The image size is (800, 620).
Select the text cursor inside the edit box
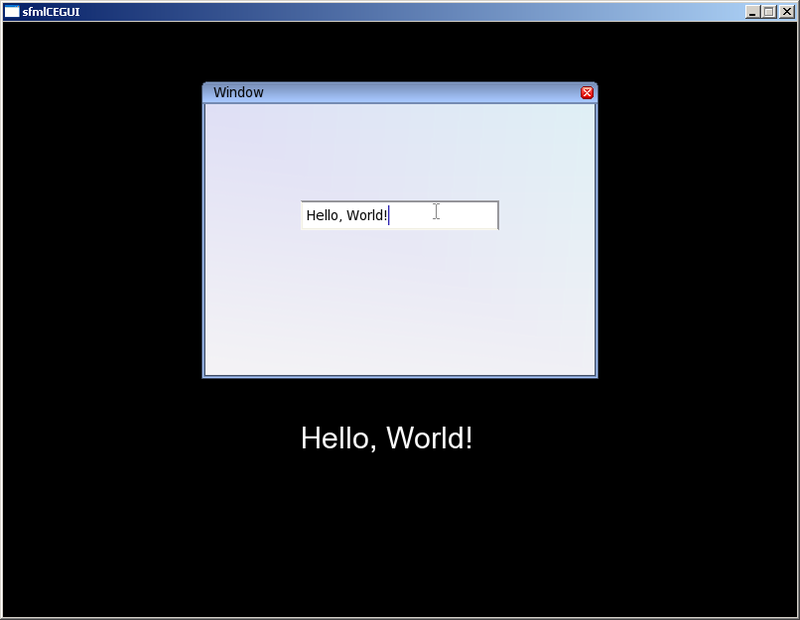[x=436, y=212]
